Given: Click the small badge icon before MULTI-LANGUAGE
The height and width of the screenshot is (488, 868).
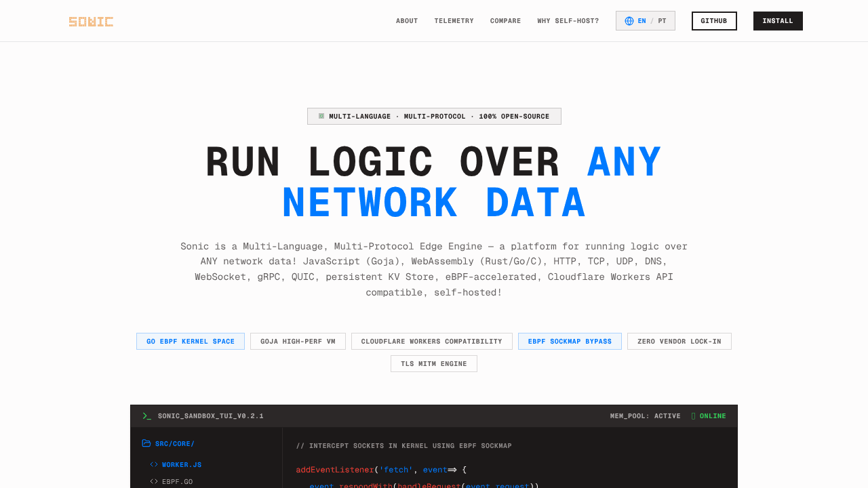Looking at the screenshot, I should pyautogui.click(x=321, y=116).
